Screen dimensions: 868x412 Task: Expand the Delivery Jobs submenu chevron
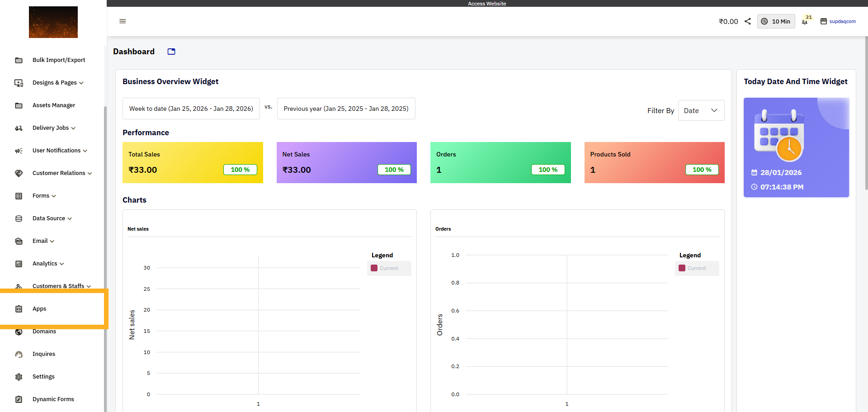[73, 128]
